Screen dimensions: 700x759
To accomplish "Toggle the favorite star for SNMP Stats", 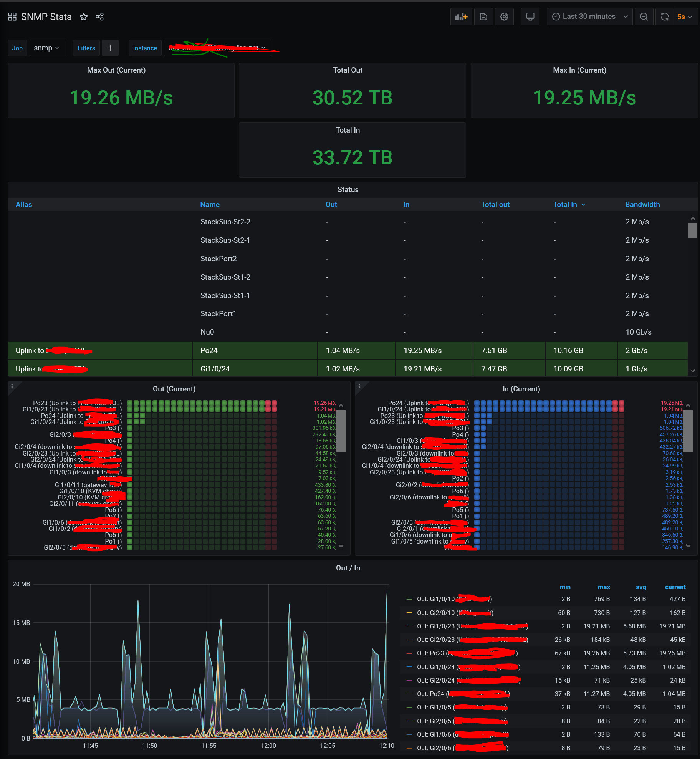I will tap(84, 17).
